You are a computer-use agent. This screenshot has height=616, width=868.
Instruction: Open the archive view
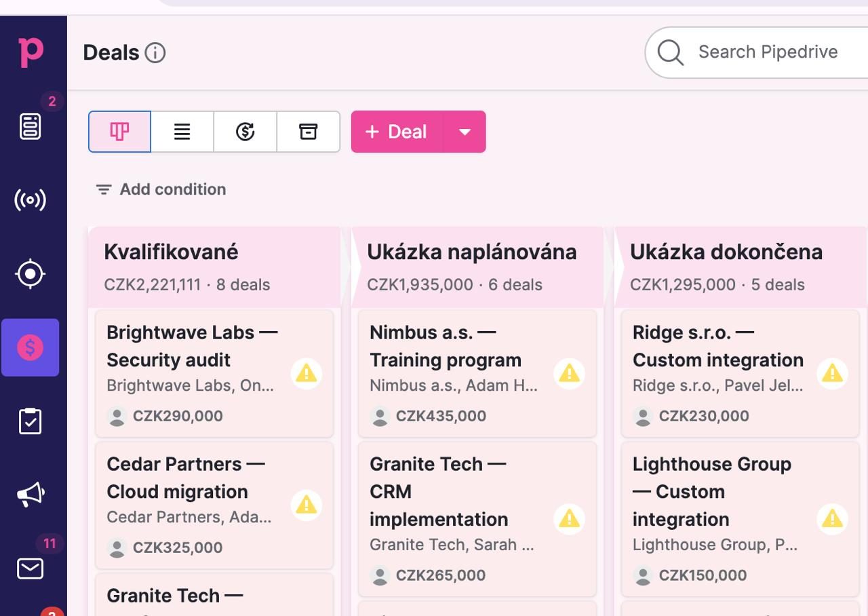309,132
